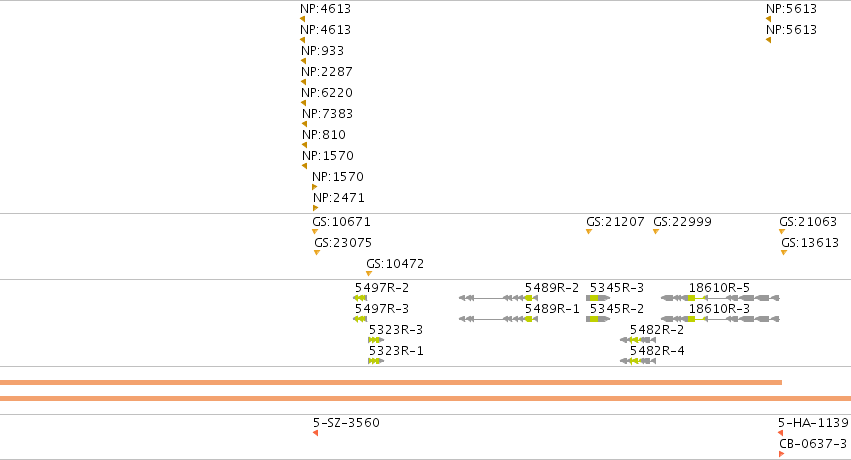The height and width of the screenshot is (460, 851).
Task: Click the 5323R-1 text label
Action: pyautogui.click(x=396, y=351)
